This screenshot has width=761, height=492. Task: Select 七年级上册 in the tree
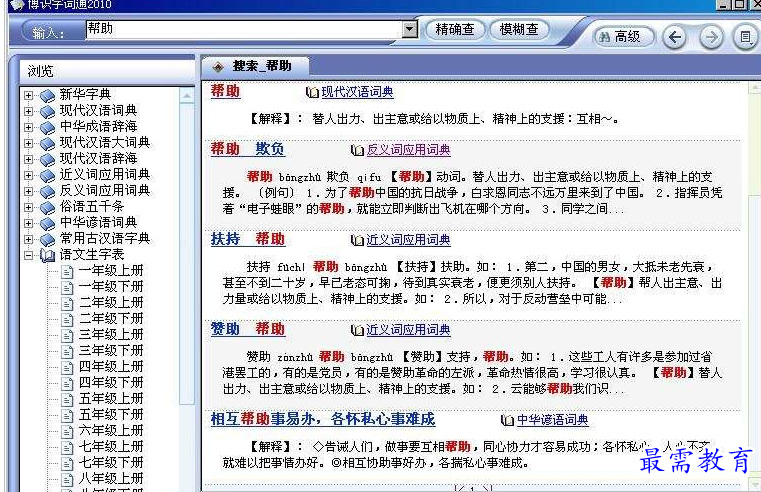(x=111, y=447)
